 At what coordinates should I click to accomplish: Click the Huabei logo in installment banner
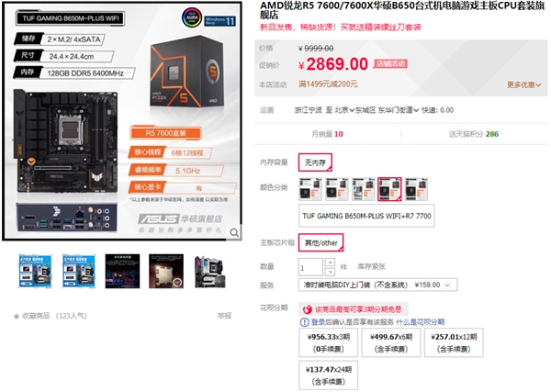308,309
